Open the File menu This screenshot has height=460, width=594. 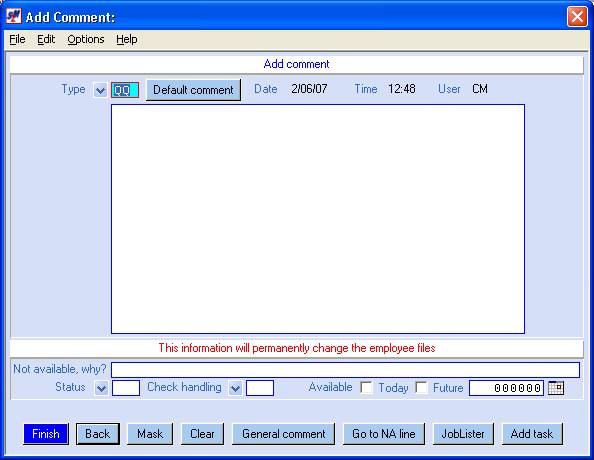tap(17, 39)
